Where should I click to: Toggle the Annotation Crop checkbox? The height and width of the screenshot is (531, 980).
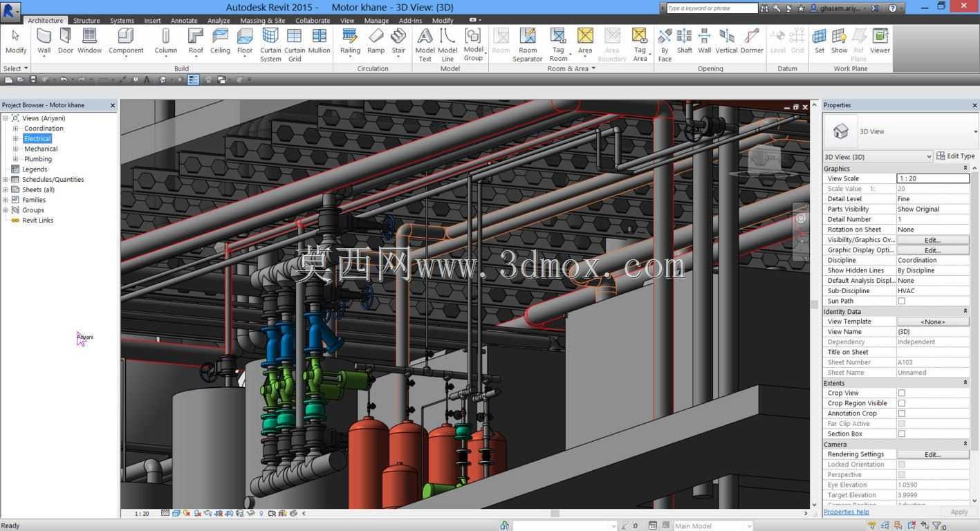coord(901,413)
